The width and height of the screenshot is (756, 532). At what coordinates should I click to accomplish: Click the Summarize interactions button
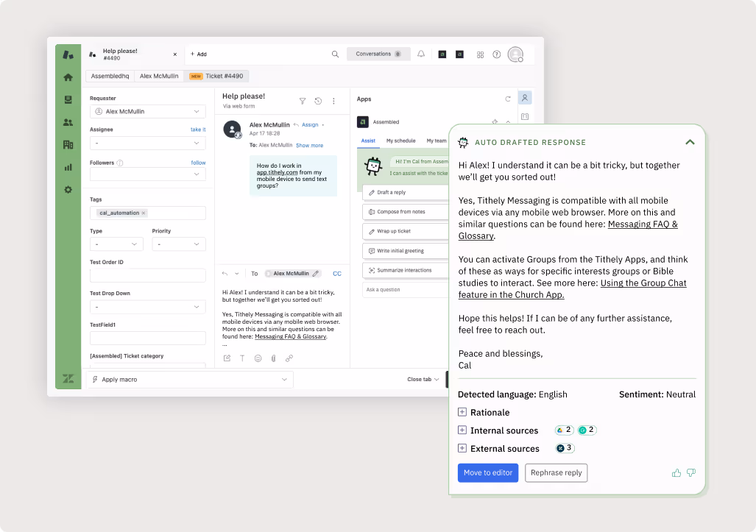point(406,270)
